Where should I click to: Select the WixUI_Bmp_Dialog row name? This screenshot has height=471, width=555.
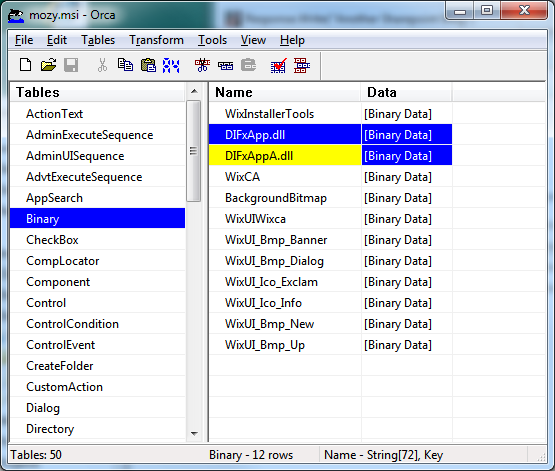pos(285,261)
